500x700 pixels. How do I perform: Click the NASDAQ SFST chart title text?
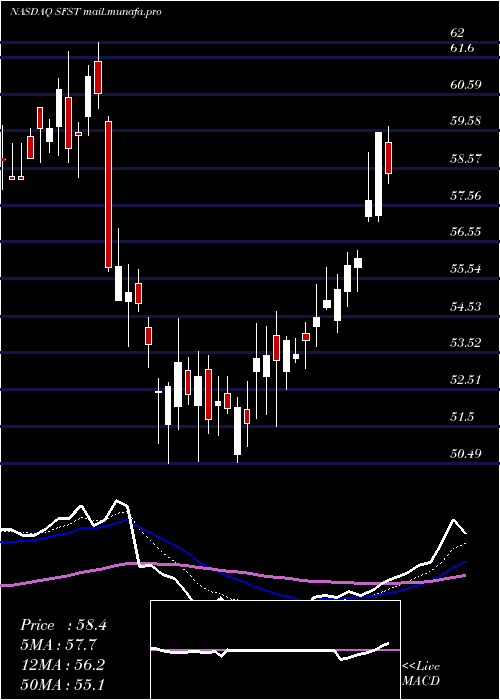tap(85, 12)
